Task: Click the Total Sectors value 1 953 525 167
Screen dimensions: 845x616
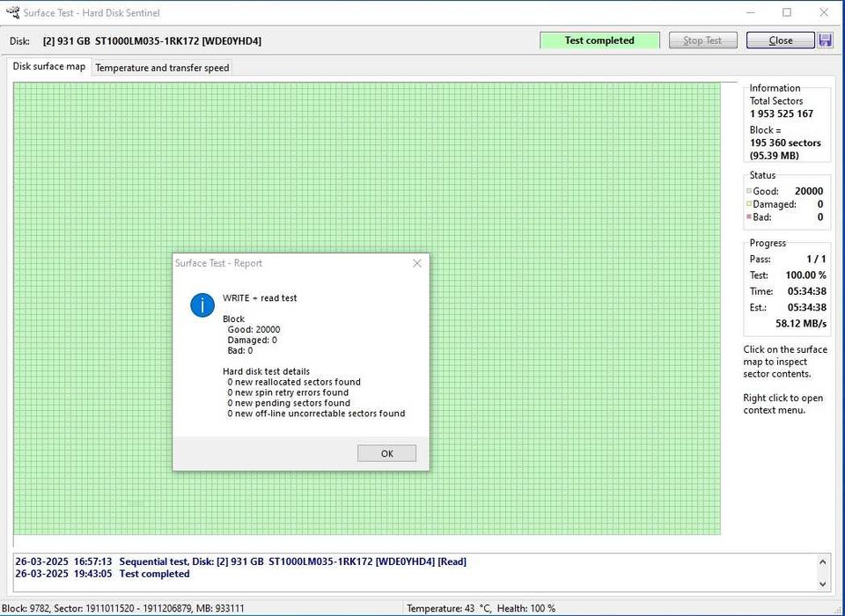Action: pos(782,114)
